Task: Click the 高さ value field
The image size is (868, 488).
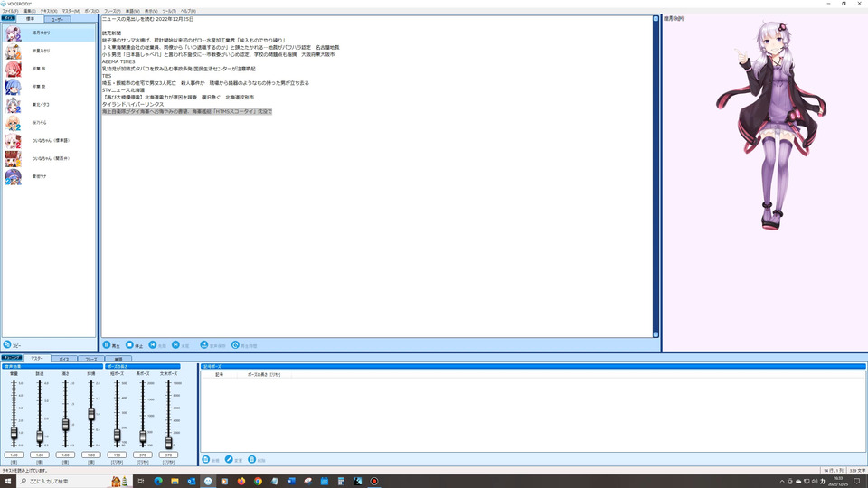Action: coord(65,455)
